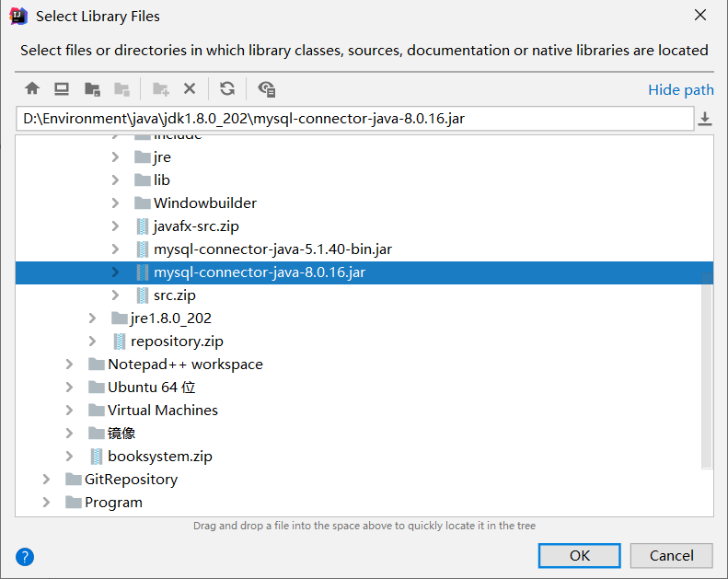Go to home directory icon

click(32, 88)
